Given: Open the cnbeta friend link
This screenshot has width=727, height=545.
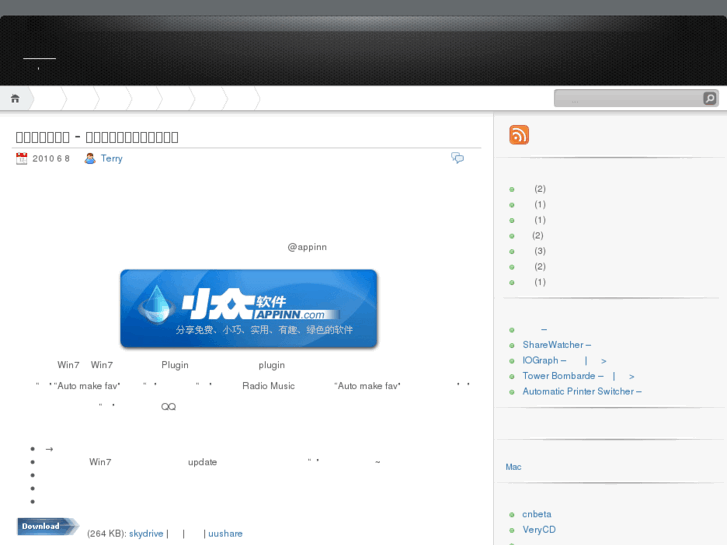Looking at the screenshot, I should pos(536,514).
